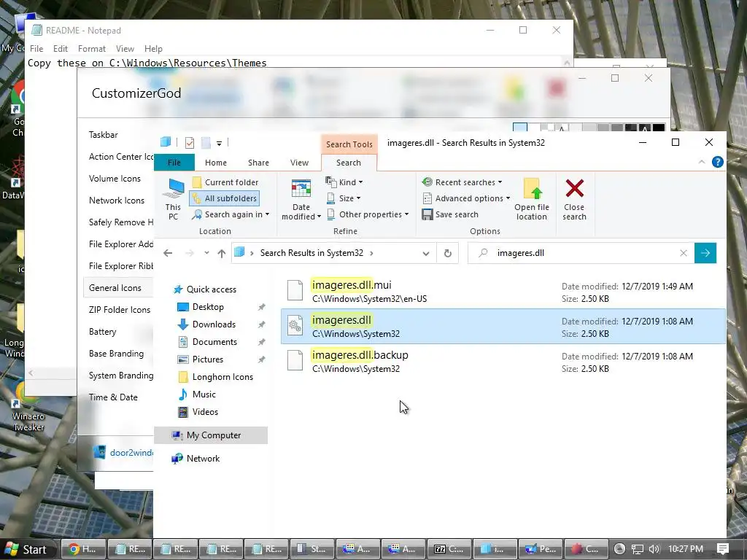Open the Explorer File tab
The height and width of the screenshot is (560, 747).
pyautogui.click(x=174, y=163)
